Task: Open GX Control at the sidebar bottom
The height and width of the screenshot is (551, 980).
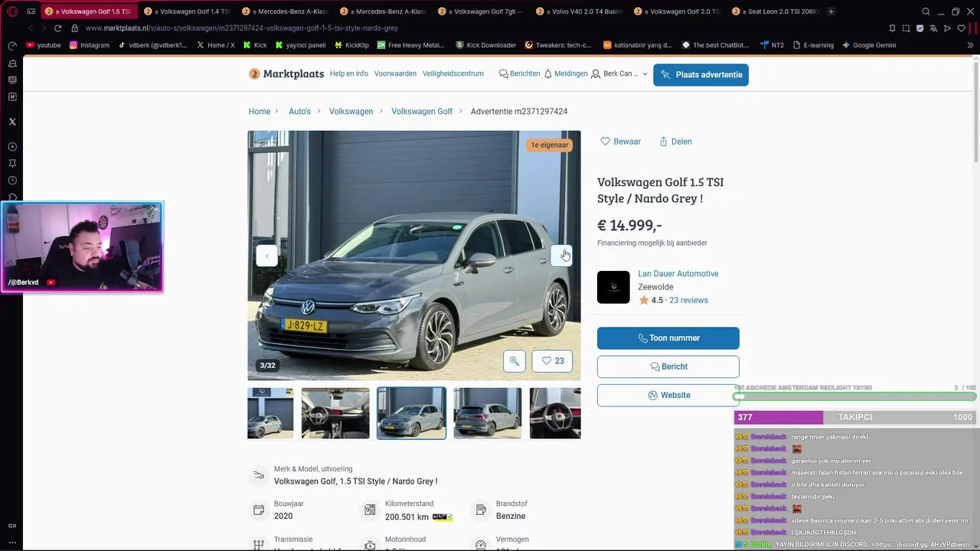Action: point(12,526)
